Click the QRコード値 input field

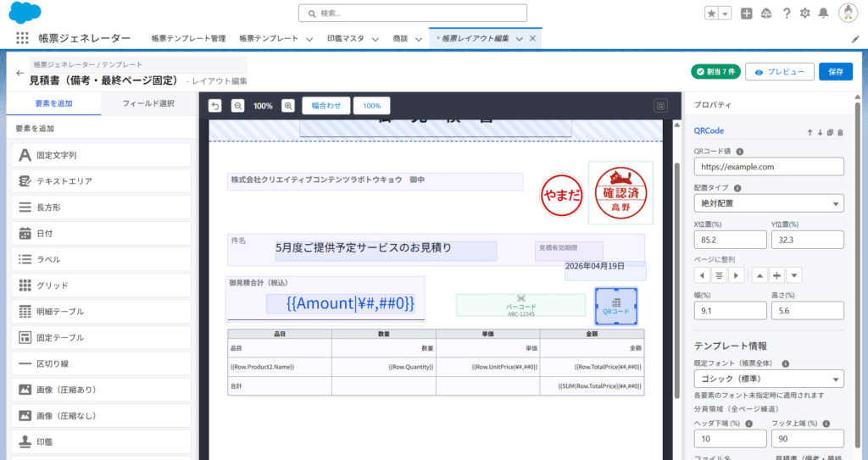(x=769, y=167)
